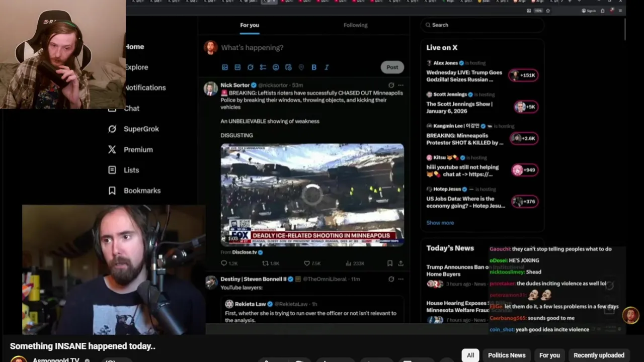The image size is (644, 362).
Task: Open Explore in X sidebar
Action: [136, 67]
